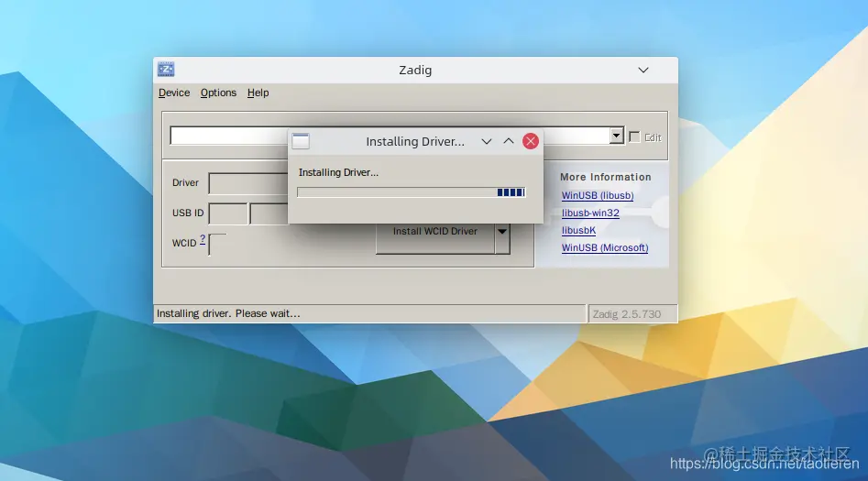Click the WCID question mark help link

[203, 239]
